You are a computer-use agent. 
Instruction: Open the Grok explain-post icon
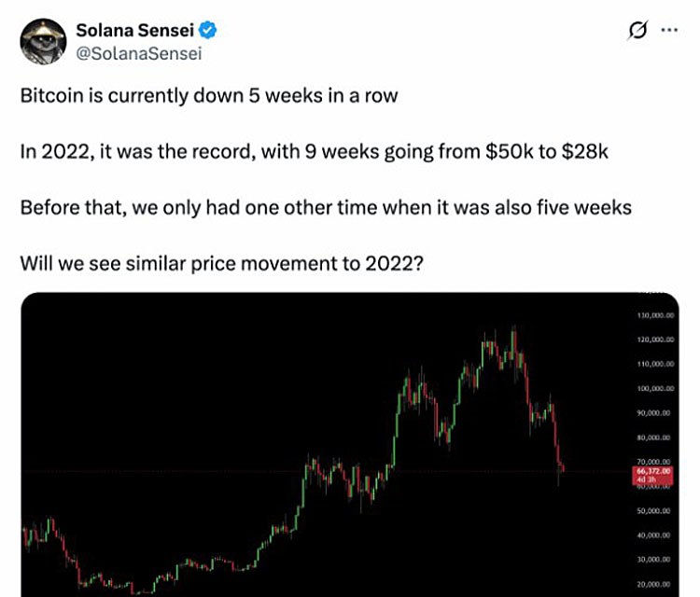[637, 31]
